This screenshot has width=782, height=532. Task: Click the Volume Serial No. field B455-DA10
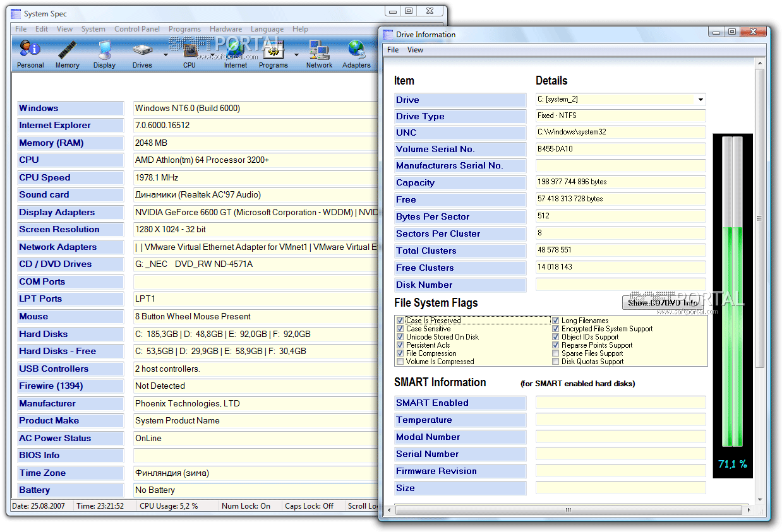point(620,149)
